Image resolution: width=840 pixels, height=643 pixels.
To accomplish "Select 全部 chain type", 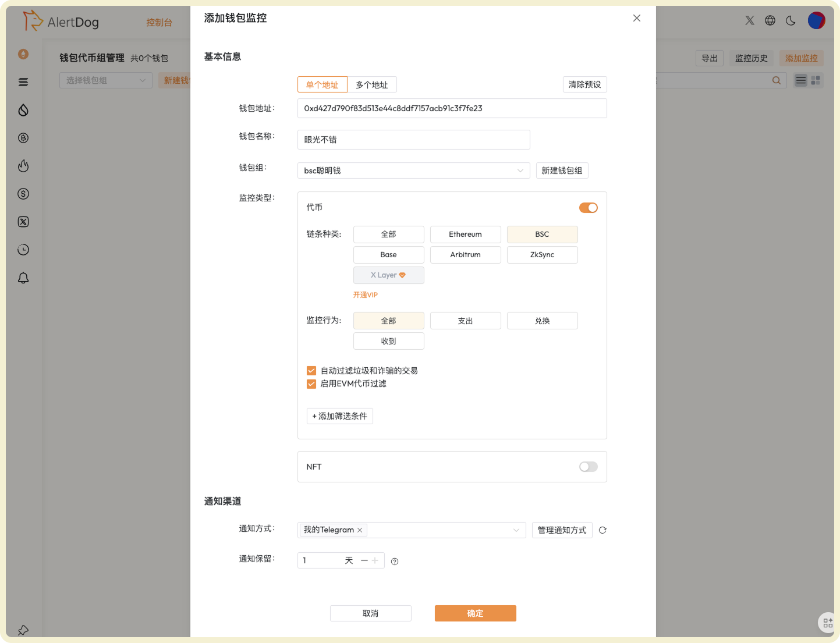I will 389,235.
